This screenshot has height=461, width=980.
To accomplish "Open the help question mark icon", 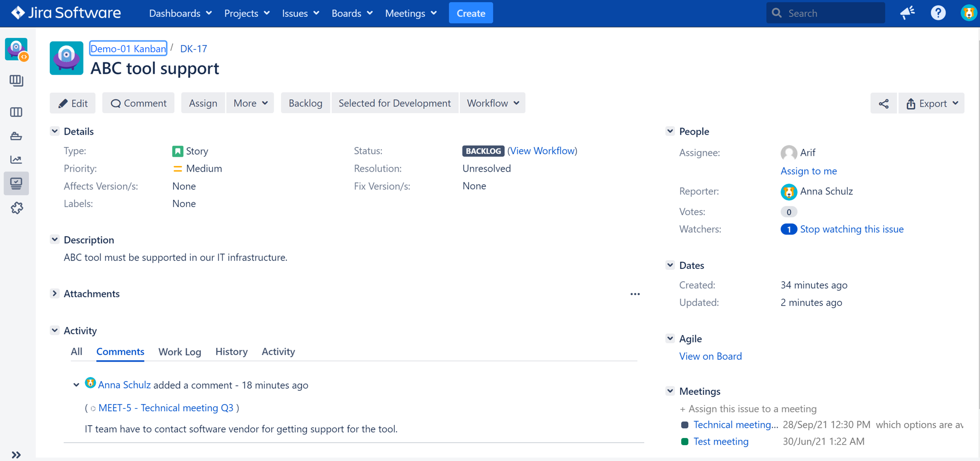I will (938, 13).
